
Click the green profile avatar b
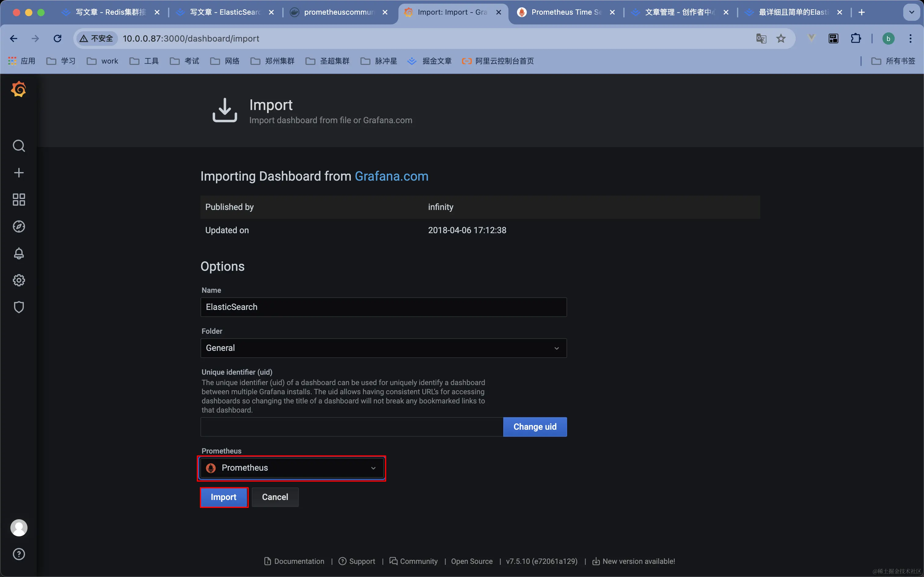pos(888,39)
